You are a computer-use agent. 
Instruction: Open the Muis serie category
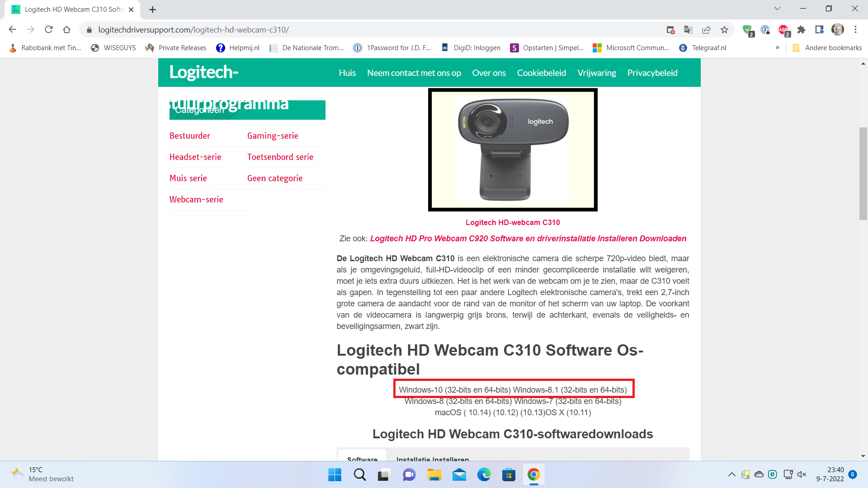click(188, 178)
